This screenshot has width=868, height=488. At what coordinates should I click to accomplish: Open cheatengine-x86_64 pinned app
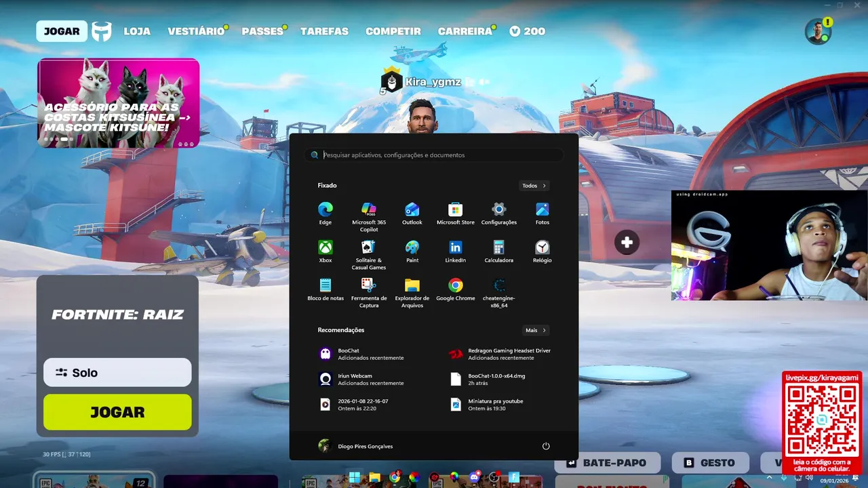(499, 292)
